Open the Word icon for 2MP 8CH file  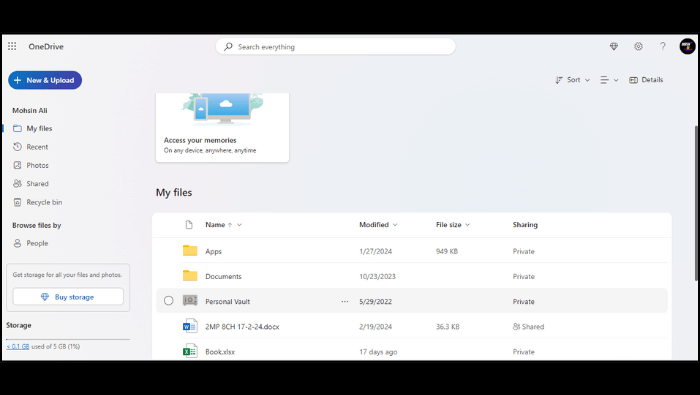tap(190, 326)
